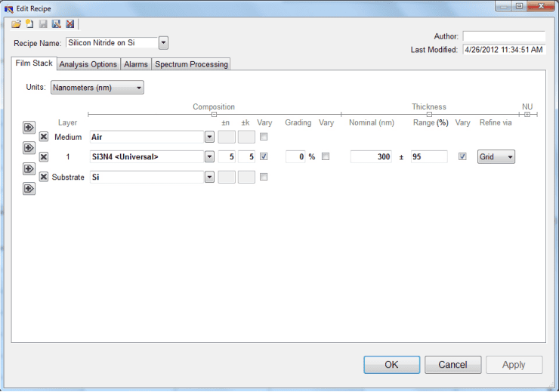Open the Spectrum Processing tab
The width and height of the screenshot is (559, 392).
click(191, 64)
